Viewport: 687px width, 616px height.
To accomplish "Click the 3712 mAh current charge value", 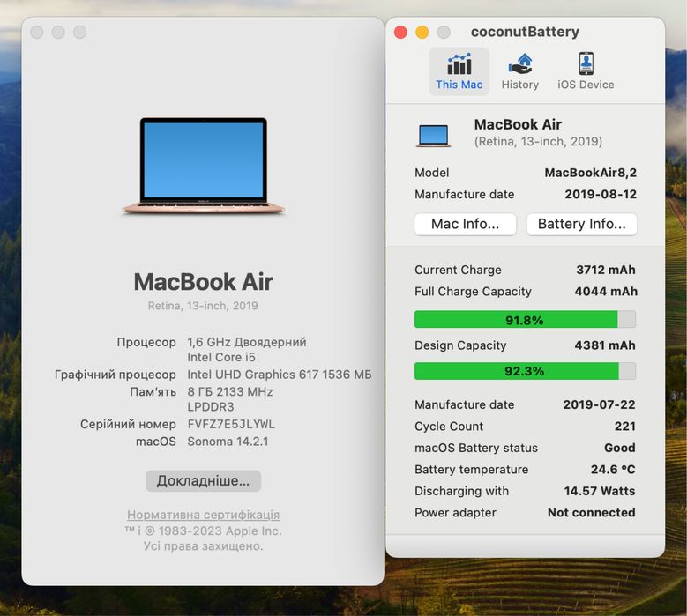I will click(x=606, y=270).
